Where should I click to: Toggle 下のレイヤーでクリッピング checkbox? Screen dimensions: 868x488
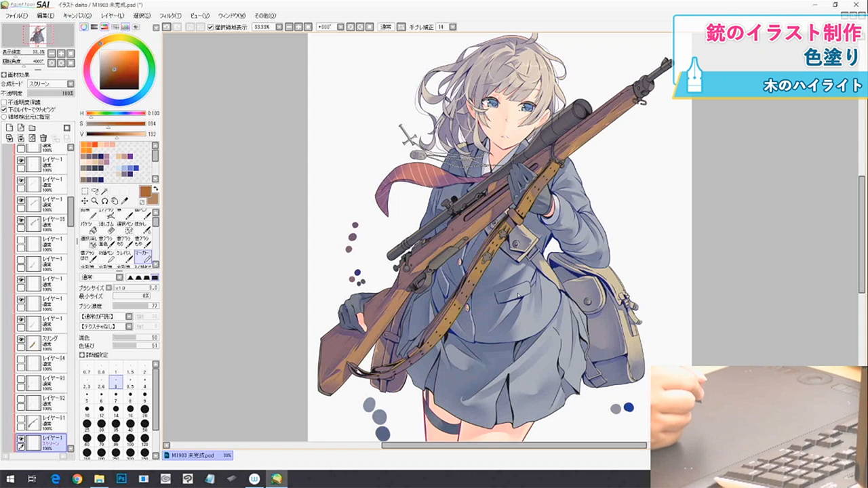[4, 109]
